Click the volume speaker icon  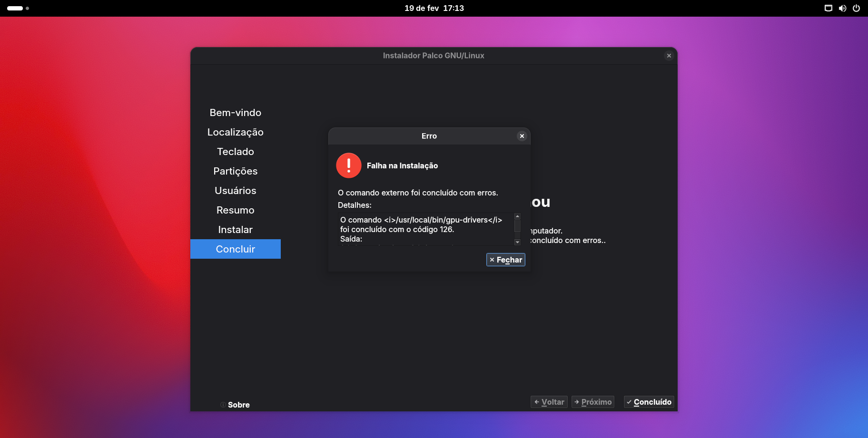pos(842,8)
